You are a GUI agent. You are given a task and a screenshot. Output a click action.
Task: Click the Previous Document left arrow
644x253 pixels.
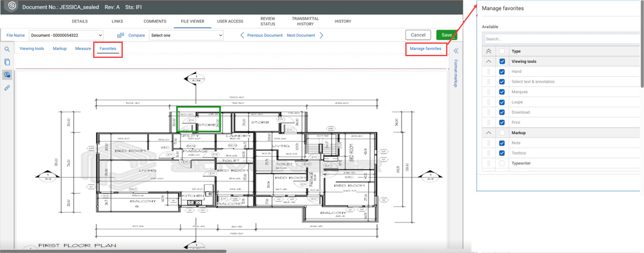(242, 35)
